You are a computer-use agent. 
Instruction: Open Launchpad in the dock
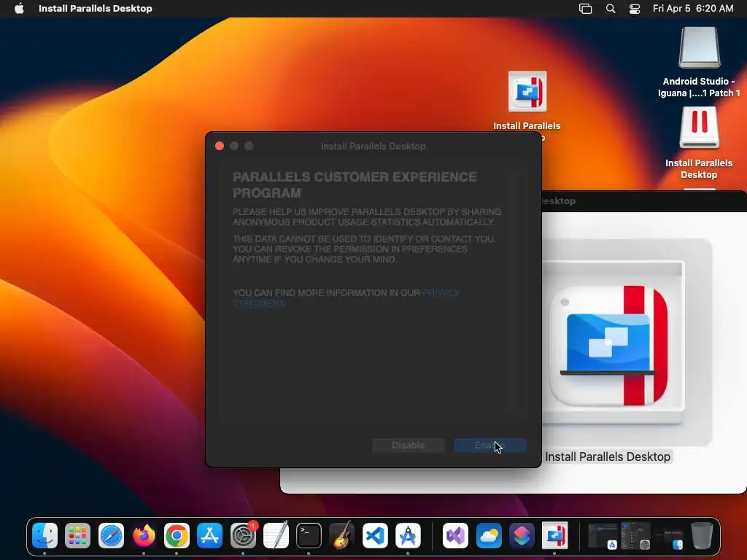pos(77,536)
